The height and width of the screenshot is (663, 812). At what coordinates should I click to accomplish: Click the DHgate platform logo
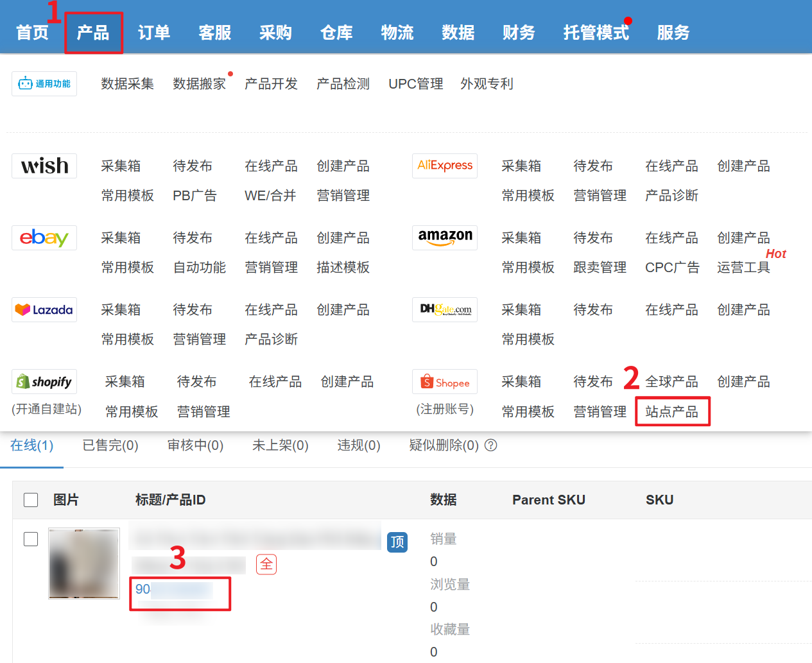(x=444, y=309)
